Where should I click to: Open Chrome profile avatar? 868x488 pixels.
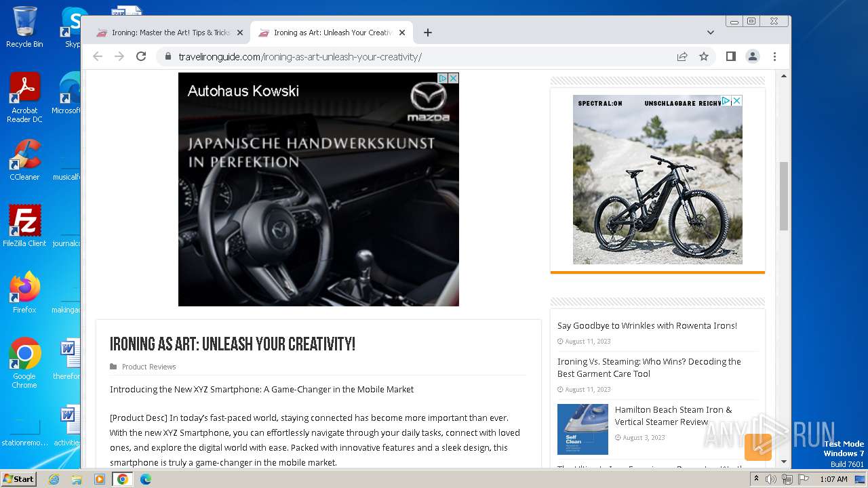pos(753,56)
